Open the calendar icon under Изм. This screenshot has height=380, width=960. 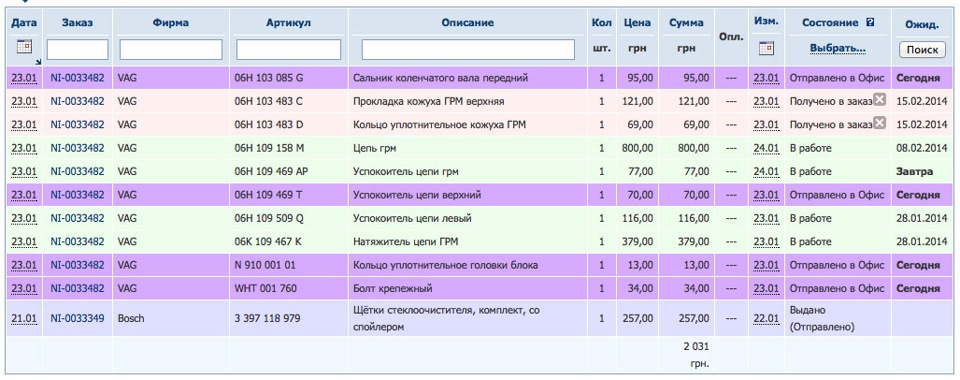(766, 48)
